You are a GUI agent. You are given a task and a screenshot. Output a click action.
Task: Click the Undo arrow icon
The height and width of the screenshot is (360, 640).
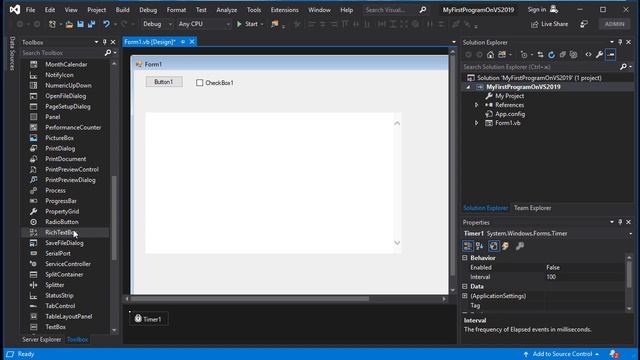106,24
